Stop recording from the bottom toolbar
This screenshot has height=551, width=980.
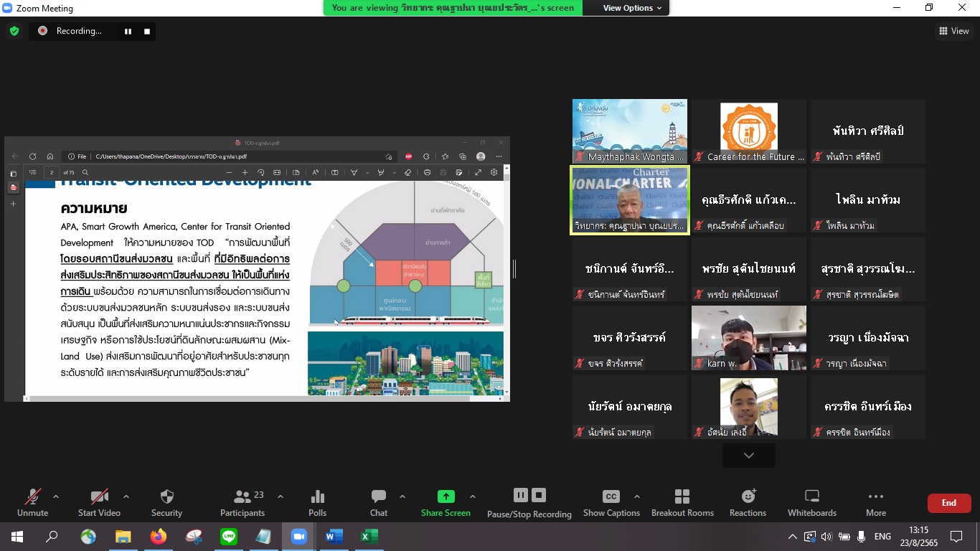click(x=539, y=495)
